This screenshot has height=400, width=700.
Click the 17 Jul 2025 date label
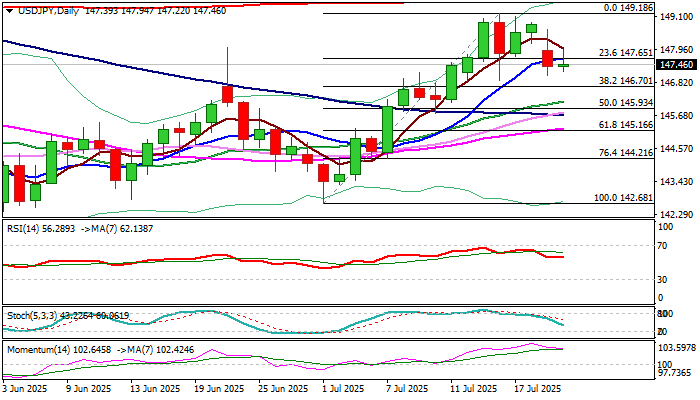(535, 388)
